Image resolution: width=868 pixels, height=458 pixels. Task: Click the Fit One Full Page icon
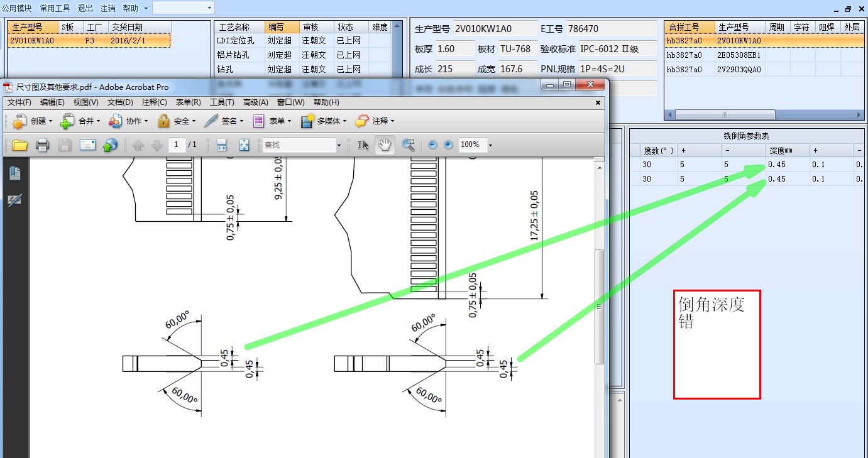tap(244, 145)
